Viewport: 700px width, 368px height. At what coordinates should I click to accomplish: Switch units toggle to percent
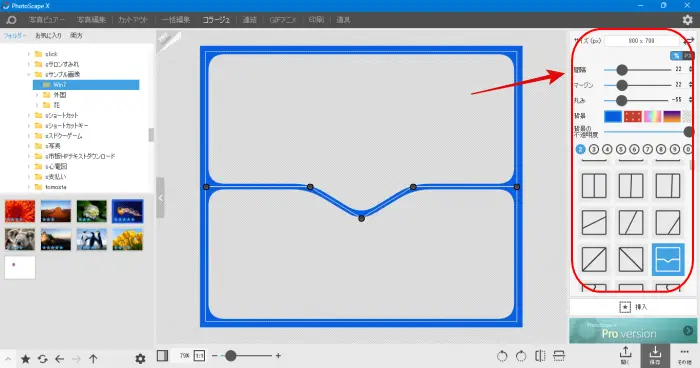coord(676,55)
